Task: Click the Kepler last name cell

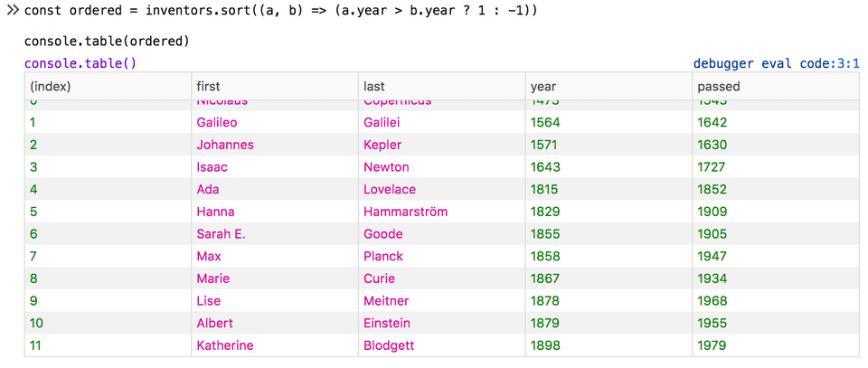Action: 382,145
